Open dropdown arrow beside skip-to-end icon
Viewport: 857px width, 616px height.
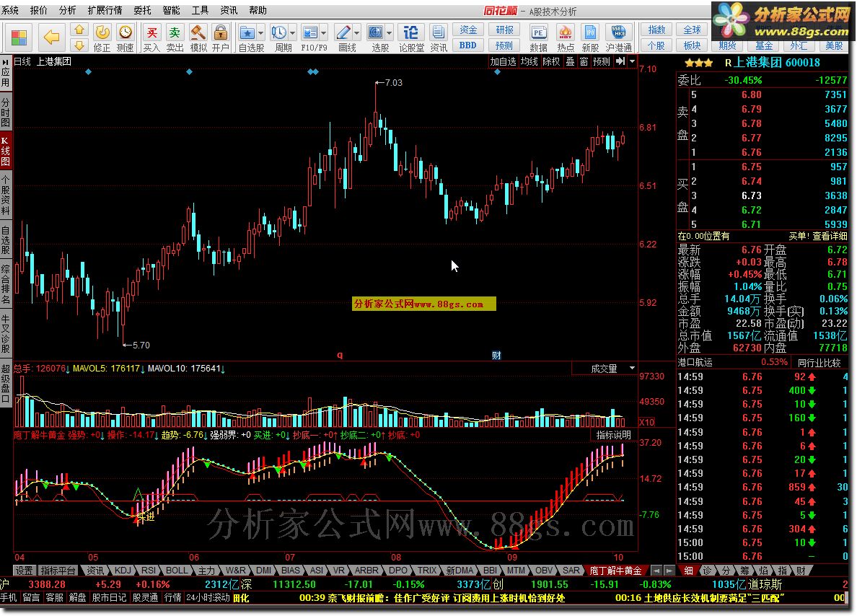633,61
